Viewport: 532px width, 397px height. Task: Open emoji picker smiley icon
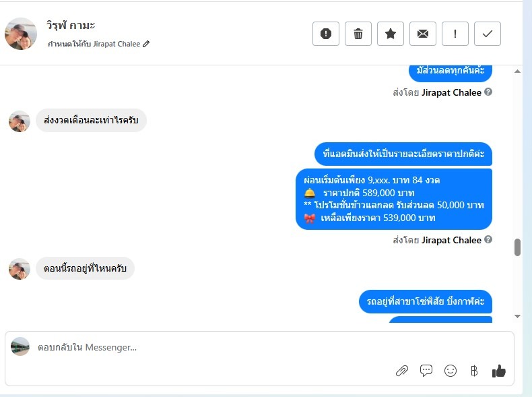pyautogui.click(x=451, y=371)
